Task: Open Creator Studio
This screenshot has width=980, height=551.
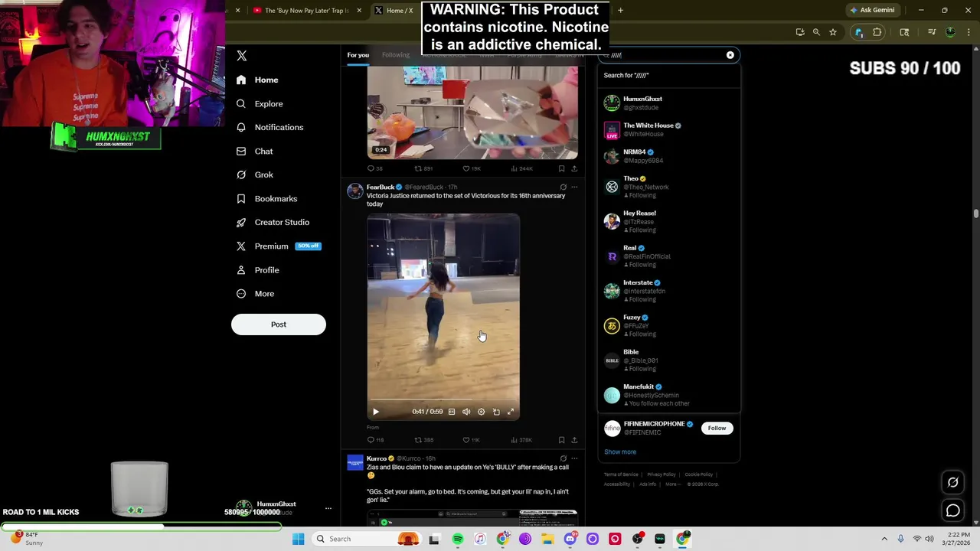Action: pos(273,222)
